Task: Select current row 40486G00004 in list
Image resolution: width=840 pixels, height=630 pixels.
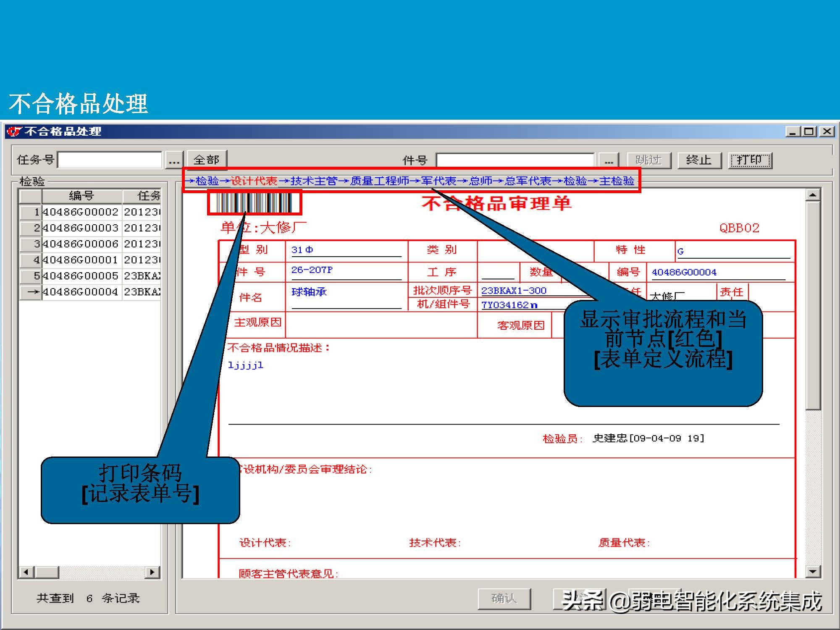Action: point(90,292)
